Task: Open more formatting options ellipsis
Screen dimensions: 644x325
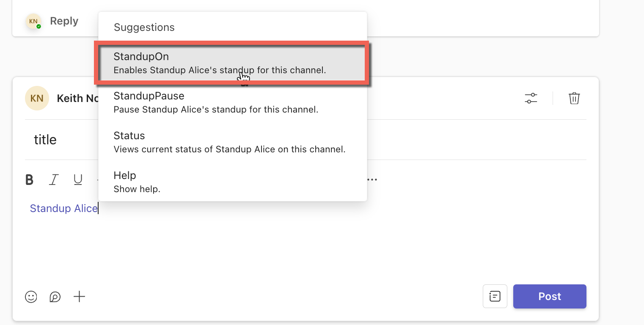Action: (372, 180)
